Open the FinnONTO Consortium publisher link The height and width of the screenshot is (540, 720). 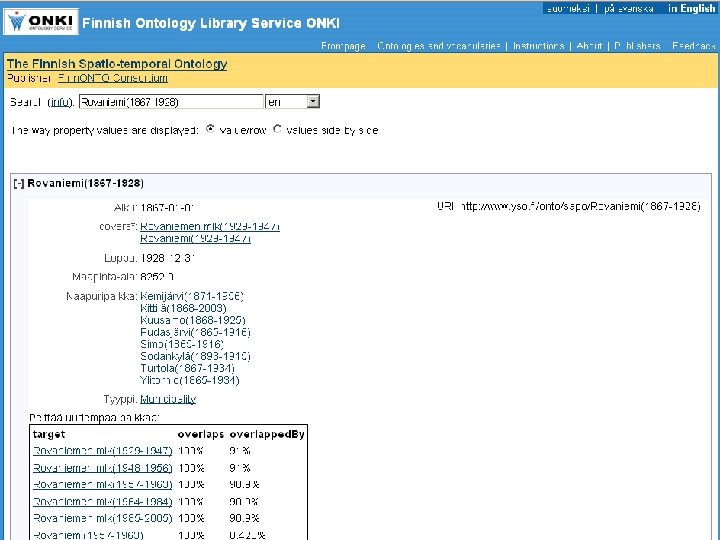pyautogui.click(x=112, y=78)
